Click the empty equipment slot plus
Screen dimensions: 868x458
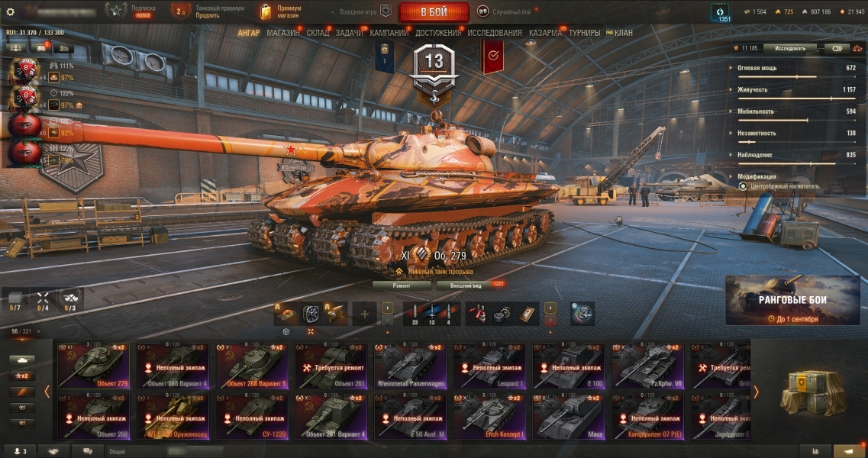[x=364, y=314]
